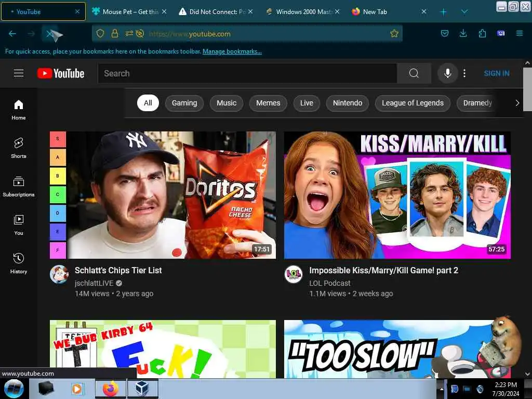532x399 pixels.
Task: Select the League of Legends chip
Action: tap(413, 103)
